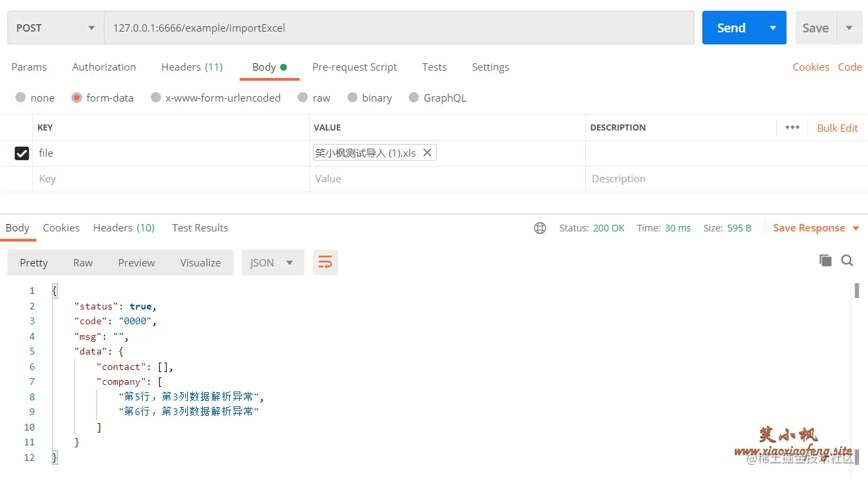The image size is (868, 479).
Task: Click the blue Send button
Action: (x=731, y=28)
